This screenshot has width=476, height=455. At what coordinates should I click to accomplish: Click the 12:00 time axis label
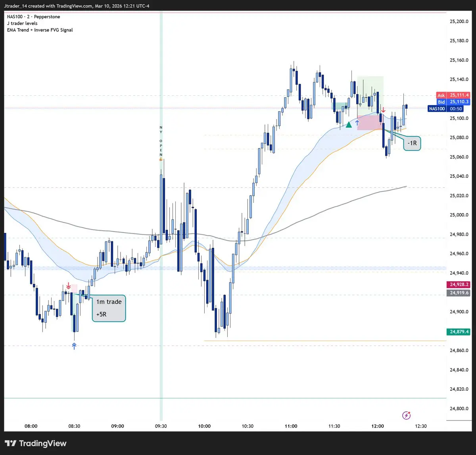(x=378, y=426)
